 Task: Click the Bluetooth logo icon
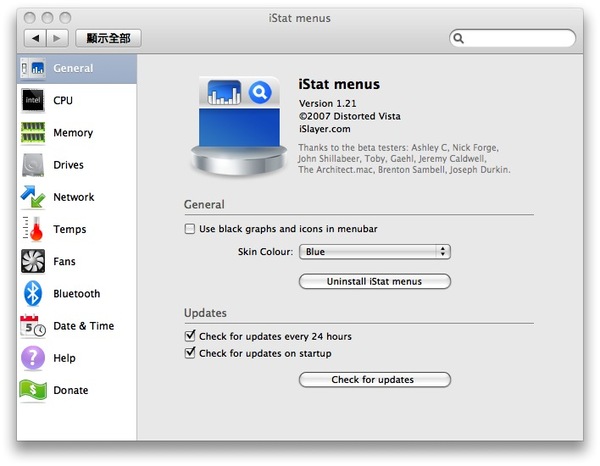click(33, 293)
